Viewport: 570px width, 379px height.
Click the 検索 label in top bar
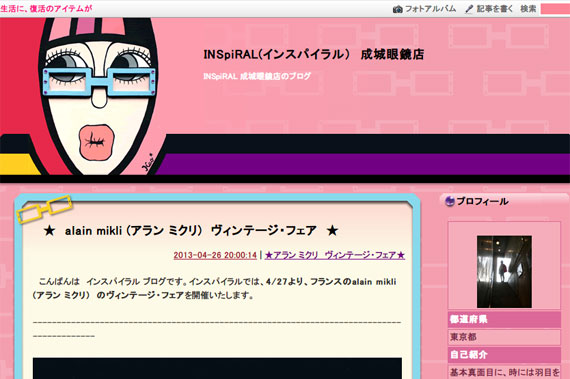tap(528, 9)
